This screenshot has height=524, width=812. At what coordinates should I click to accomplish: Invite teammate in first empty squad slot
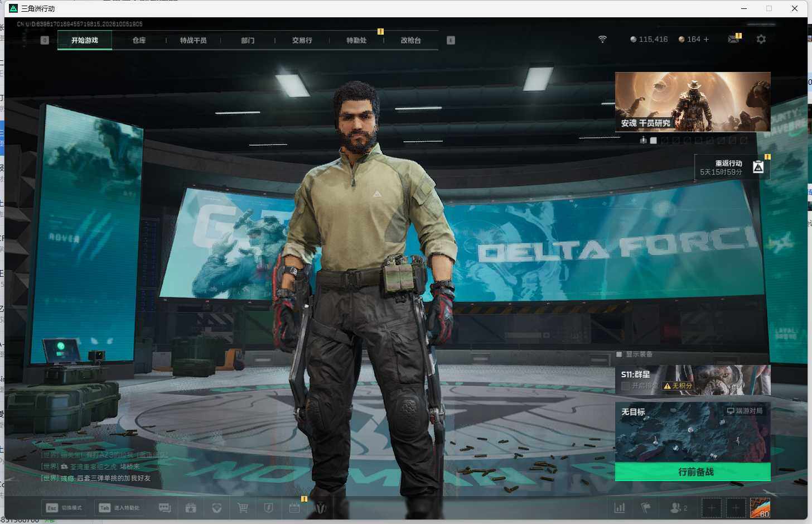(x=711, y=508)
